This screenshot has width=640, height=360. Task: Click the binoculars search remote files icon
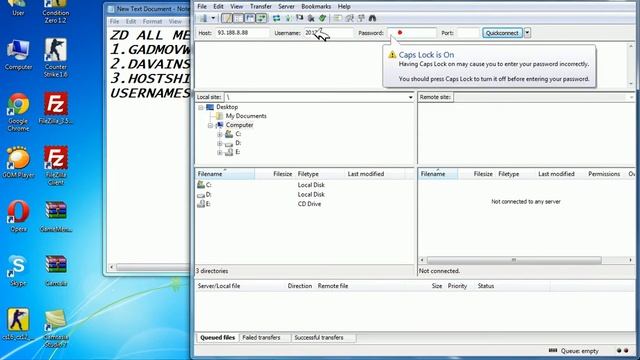(372, 18)
